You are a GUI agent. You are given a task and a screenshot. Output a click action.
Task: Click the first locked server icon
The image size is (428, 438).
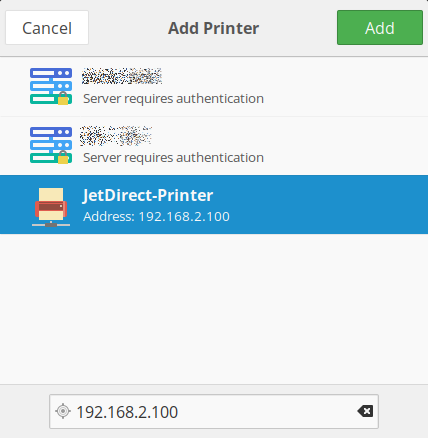click(x=51, y=86)
